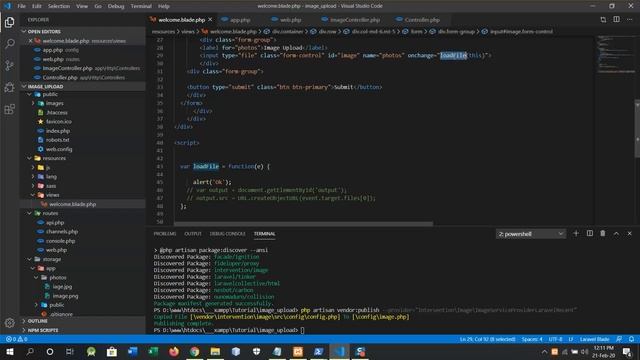Close the welcome.blade.php editor tab
Viewport: 640px width, 360px height.
pos(210,20)
